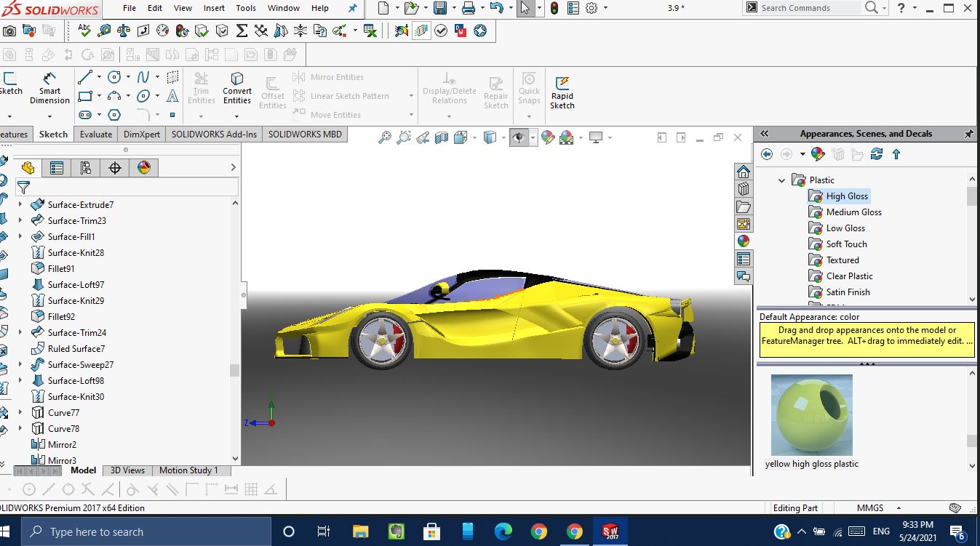Click the traffic light Rebuild icon

(x=554, y=9)
